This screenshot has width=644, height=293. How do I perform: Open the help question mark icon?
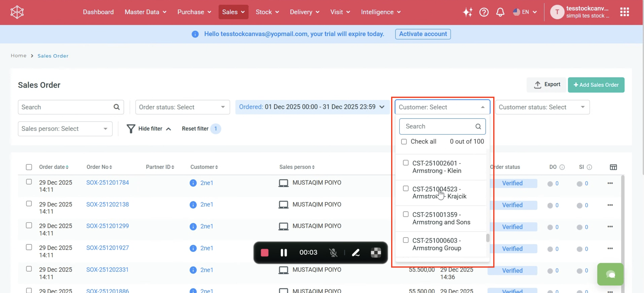point(484,12)
